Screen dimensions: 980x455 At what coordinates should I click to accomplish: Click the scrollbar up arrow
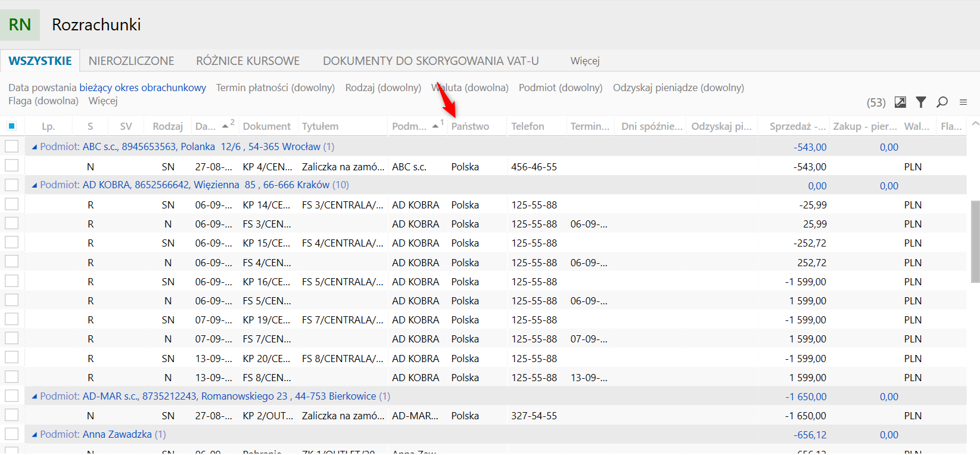975,124
